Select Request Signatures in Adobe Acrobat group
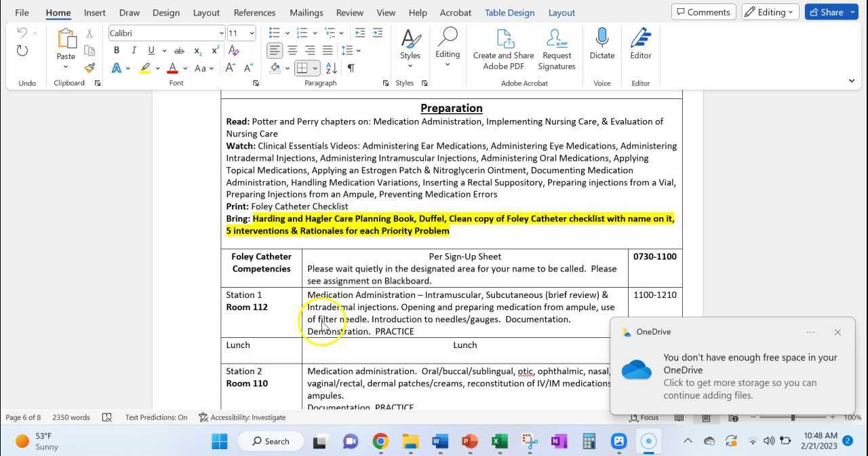This screenshot has width=868, height=456. 556,47
